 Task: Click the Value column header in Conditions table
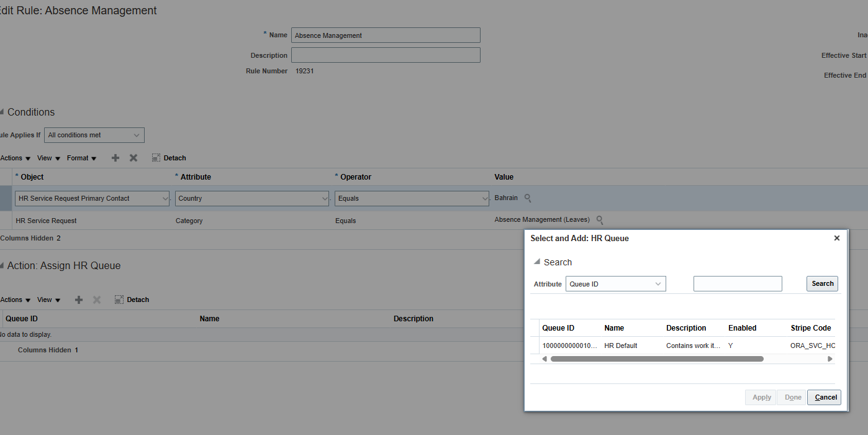coord(504,177)
